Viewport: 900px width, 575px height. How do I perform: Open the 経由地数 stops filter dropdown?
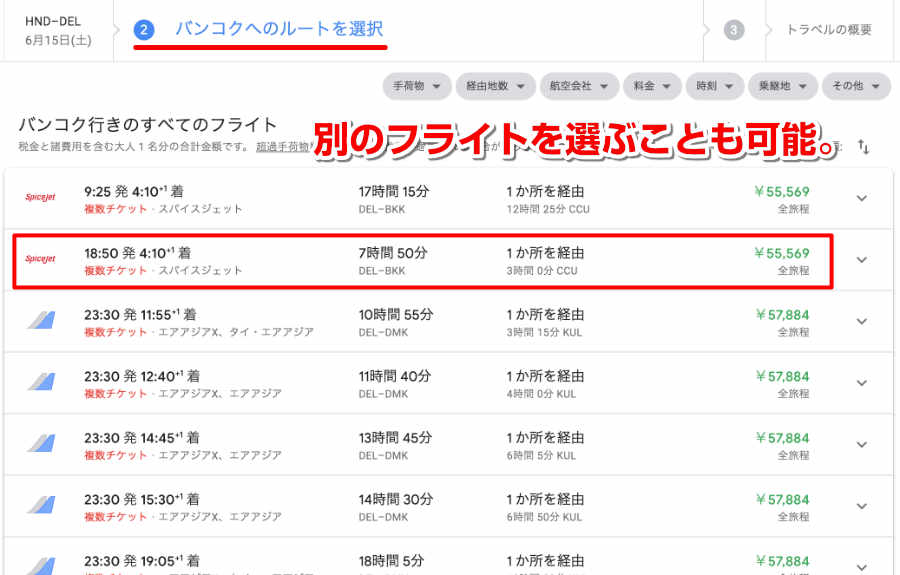495,86
